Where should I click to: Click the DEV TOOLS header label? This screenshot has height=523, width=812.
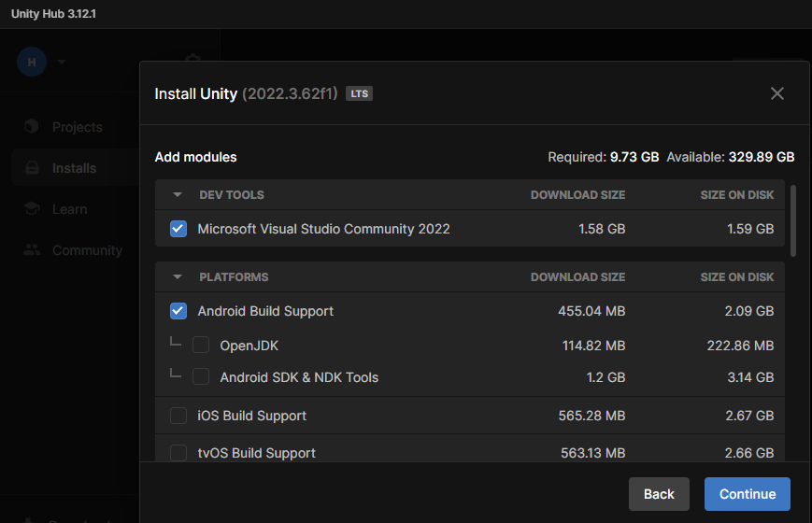click(x=232, y=194)
